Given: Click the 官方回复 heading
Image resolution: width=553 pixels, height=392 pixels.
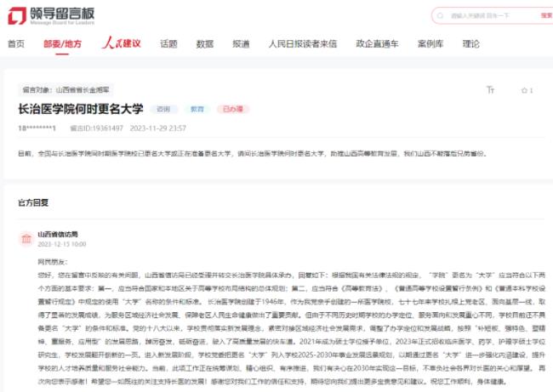Looking at the screenshot, I should 33,202.
